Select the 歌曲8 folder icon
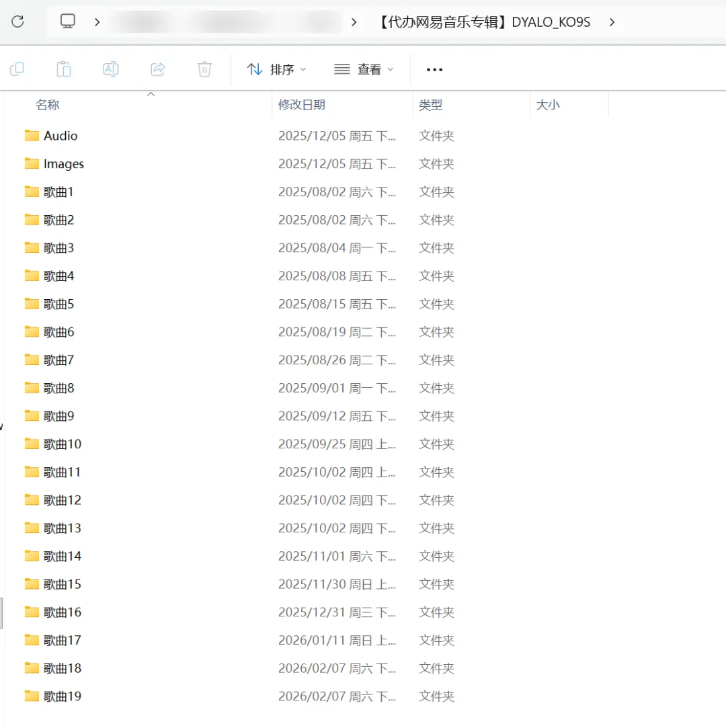This screenshot has width=726, height=728. point(32,388)
